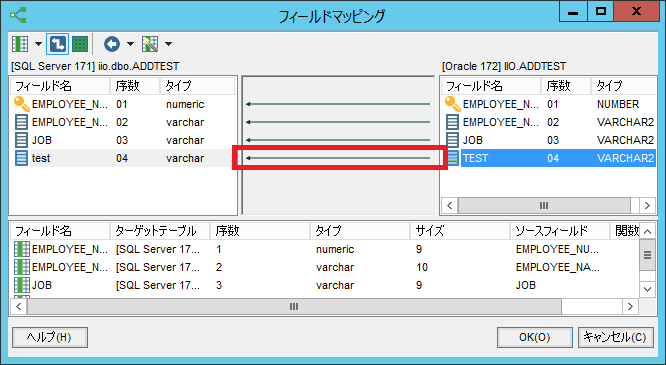
Task: Click bottom table scroll down arrow
Action: point(647,289)
